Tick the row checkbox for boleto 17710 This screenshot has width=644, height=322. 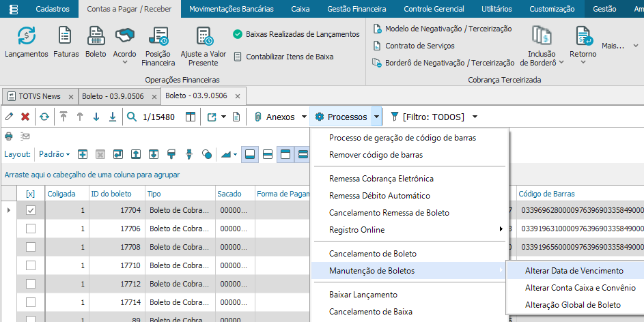click(x=30, y=264)
